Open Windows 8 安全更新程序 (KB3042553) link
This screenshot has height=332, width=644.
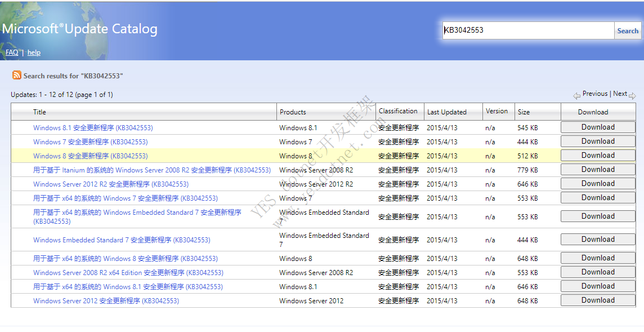coord(91,156)
